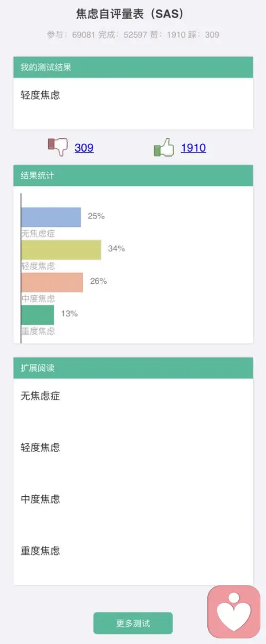Click the 结果统计 section header
Image resolution: width=266 pixels, height=644 pixels.
pos(133,175)
